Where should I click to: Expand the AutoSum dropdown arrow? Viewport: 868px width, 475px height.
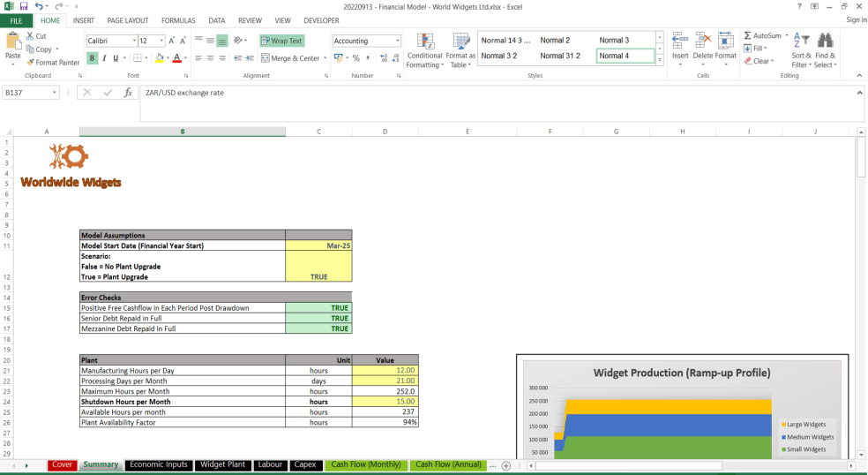pyautogui.click(x=787, y=35)
